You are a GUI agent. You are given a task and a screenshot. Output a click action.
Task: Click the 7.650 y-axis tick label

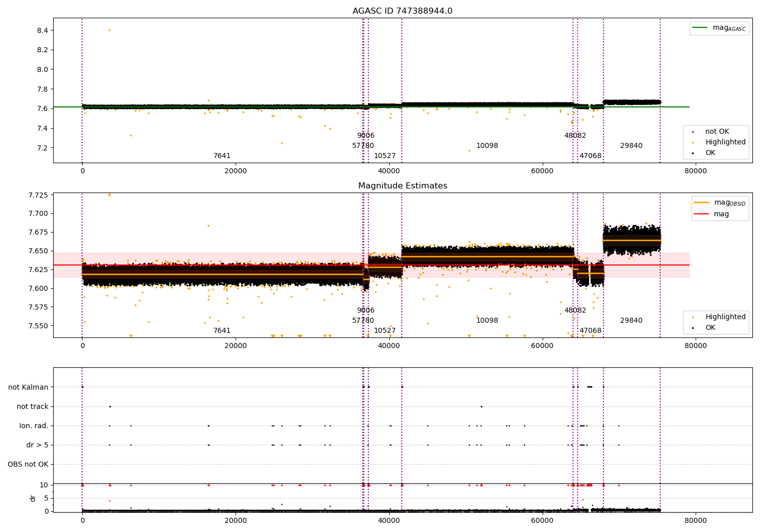point(39,251)
